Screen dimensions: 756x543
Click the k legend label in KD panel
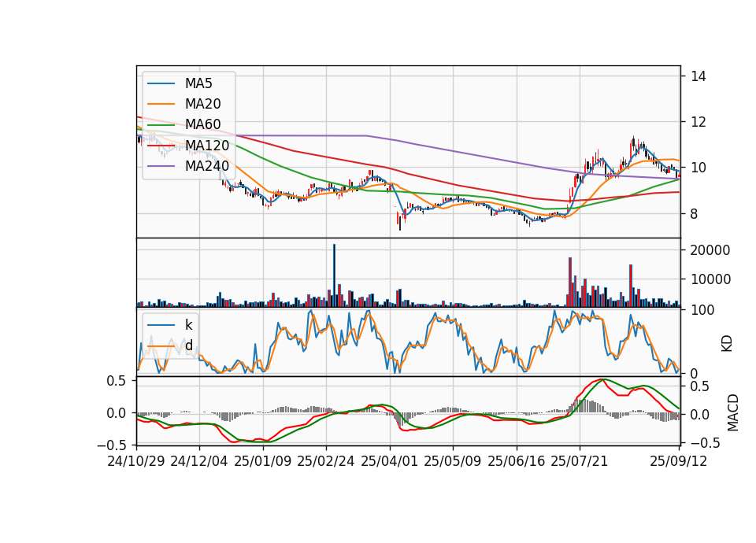[x=188, y=325]
